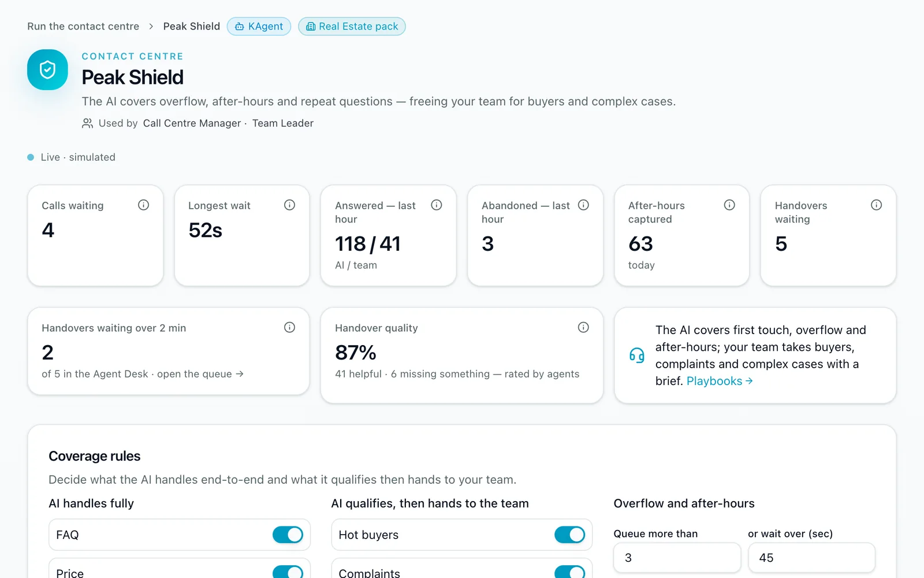Click the 'or wait over (sec)' input field
The image size is (924, 578).
(811, 558)
